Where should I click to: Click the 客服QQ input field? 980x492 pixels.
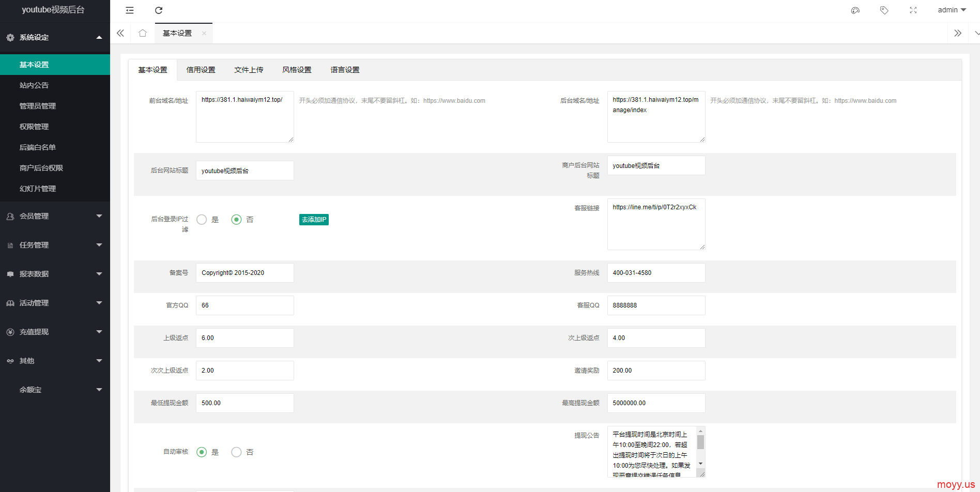pos(656,305)
